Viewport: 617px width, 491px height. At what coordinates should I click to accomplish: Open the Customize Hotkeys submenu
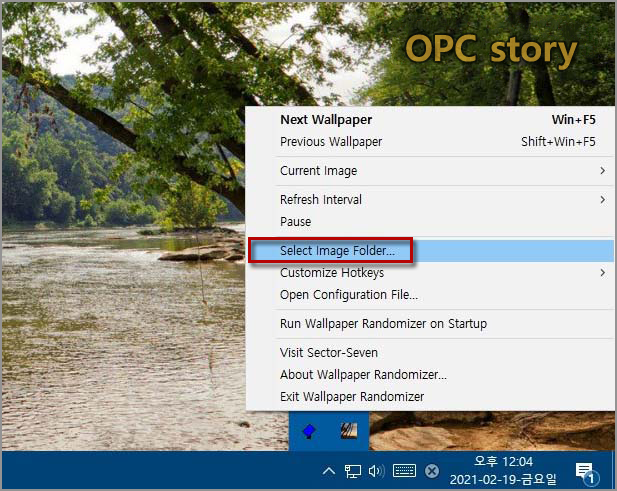point(430,273)
